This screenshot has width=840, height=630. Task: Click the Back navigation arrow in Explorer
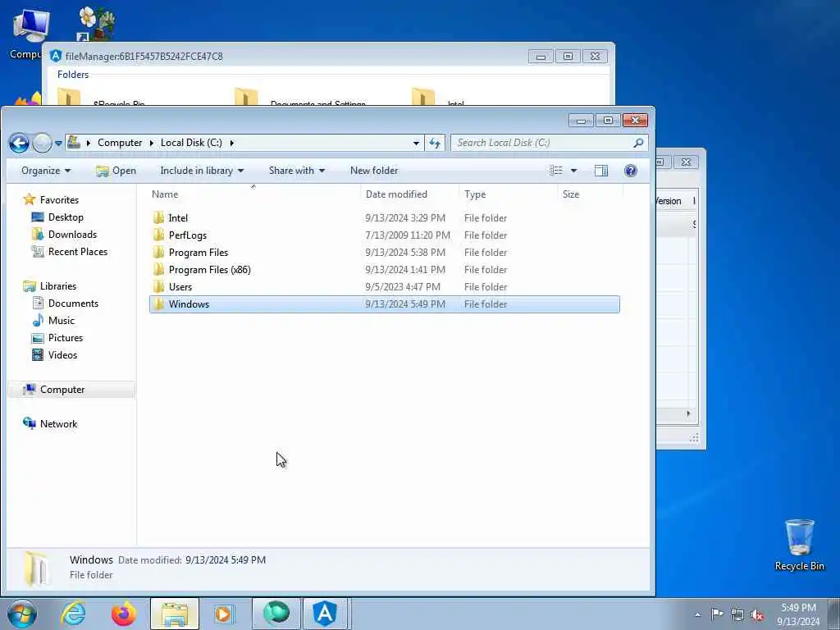click(x=20, y=143)
